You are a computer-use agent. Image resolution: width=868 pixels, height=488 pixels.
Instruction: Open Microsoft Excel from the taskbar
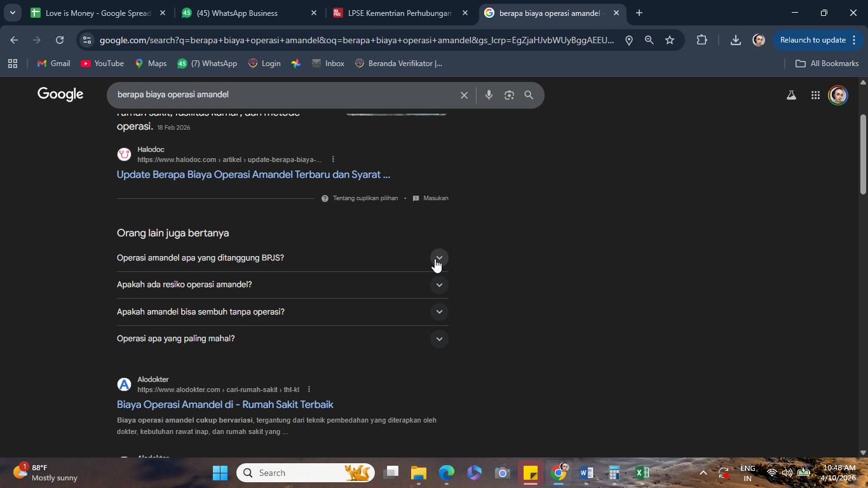(642, 473)
